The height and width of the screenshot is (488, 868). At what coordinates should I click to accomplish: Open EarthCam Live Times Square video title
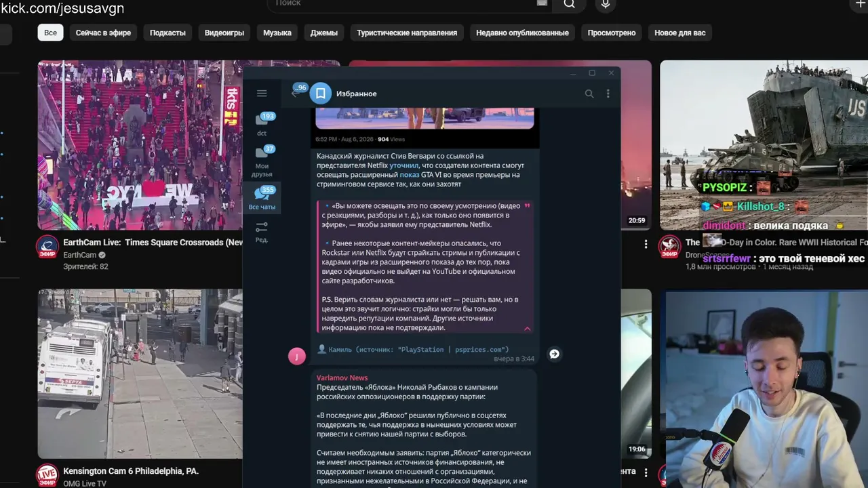[x=153, y=243]
